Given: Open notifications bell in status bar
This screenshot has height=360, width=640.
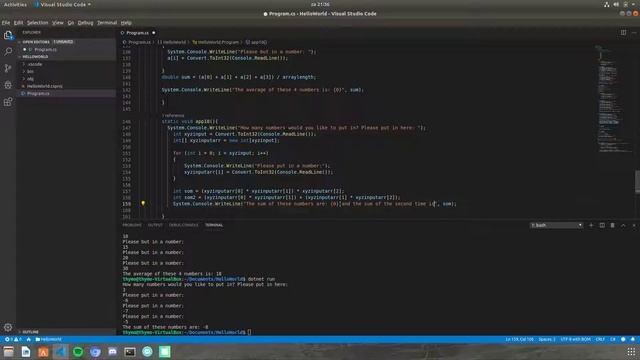Looking at the screenshot, I should click(633, 339).
